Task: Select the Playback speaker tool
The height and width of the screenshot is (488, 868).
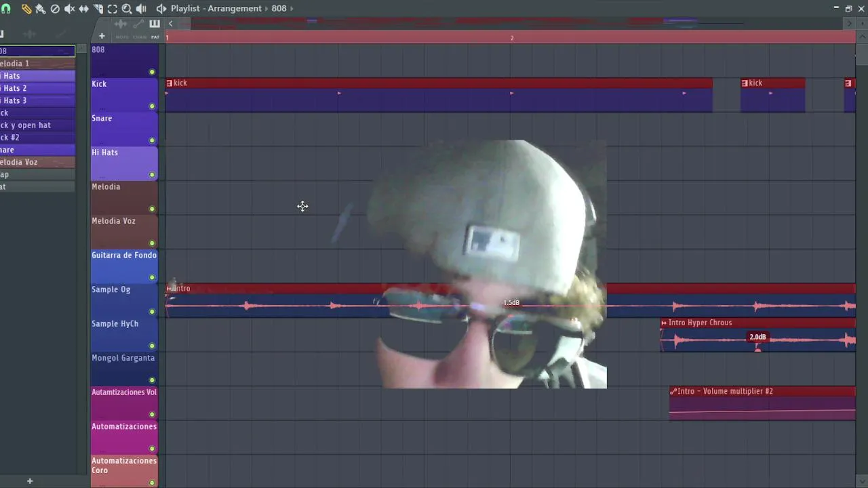Action: point(140,9)
